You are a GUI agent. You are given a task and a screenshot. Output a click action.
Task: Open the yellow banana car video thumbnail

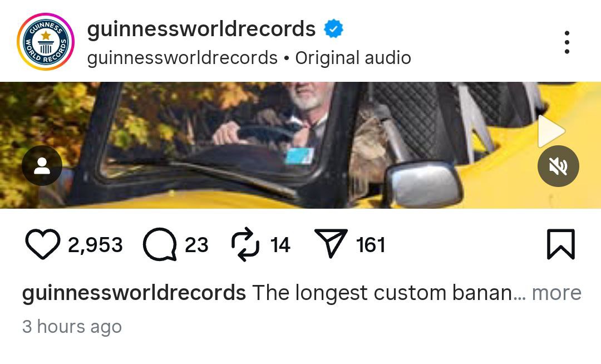tap(300, 145)
